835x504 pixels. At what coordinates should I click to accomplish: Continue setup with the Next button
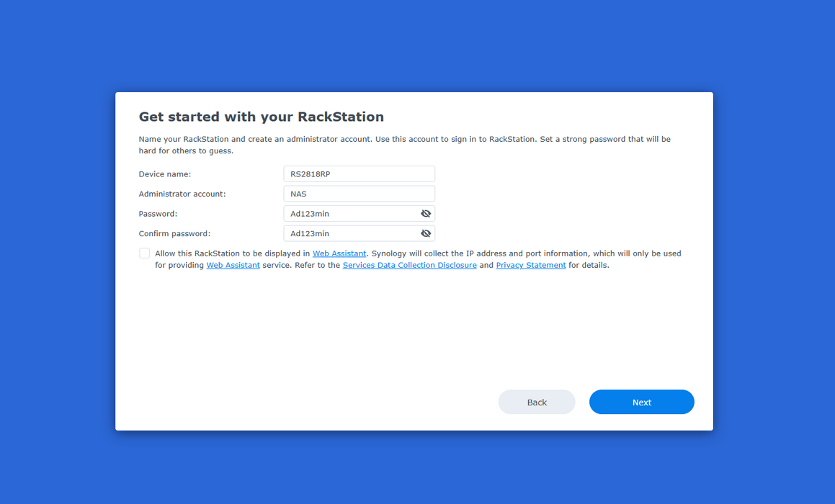click(642, 402)
